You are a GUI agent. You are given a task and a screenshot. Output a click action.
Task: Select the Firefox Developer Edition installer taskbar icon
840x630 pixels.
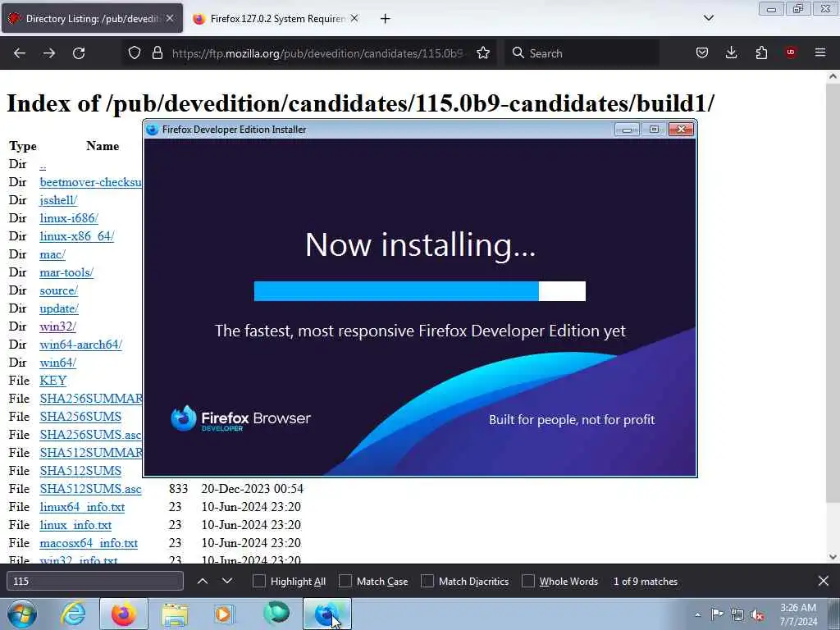[326, 614]
